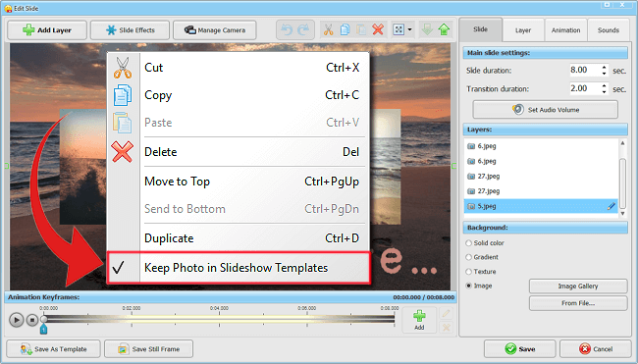This screenshot has height=364, width=638.
Task: Toggle Keep Photo in Slideshow Templates
Action: pos(239,268)
